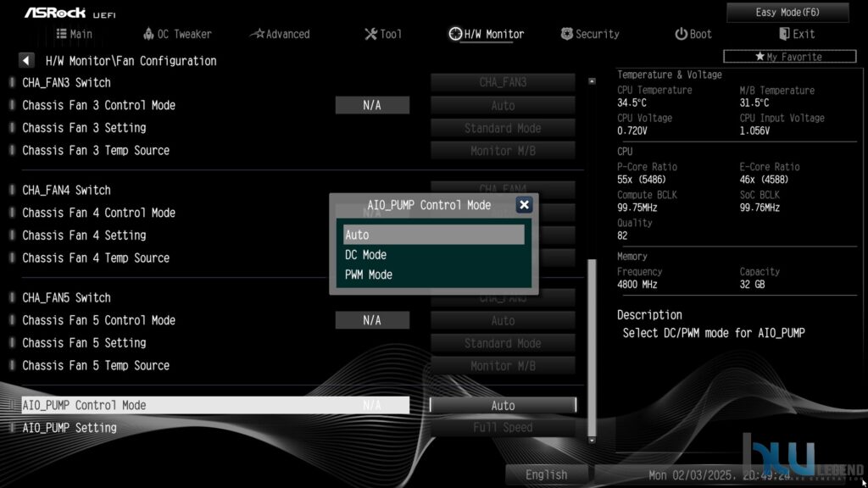
Task: Click the scrollbar down arrow
Action: pos(592,441)
